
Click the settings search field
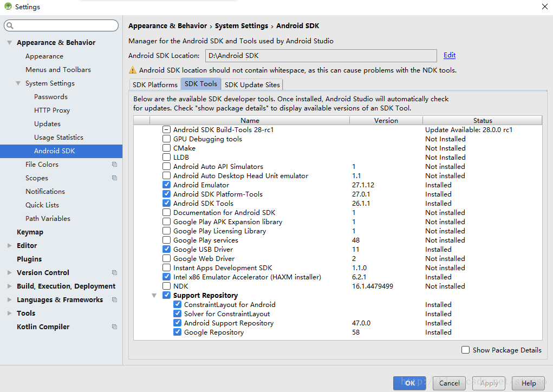coord(61,25)
